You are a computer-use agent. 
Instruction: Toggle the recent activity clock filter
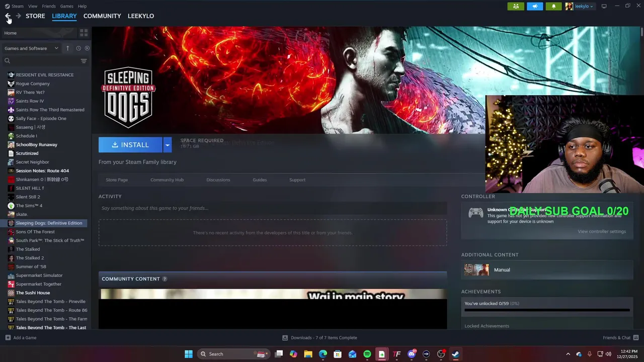click(78, 48)
